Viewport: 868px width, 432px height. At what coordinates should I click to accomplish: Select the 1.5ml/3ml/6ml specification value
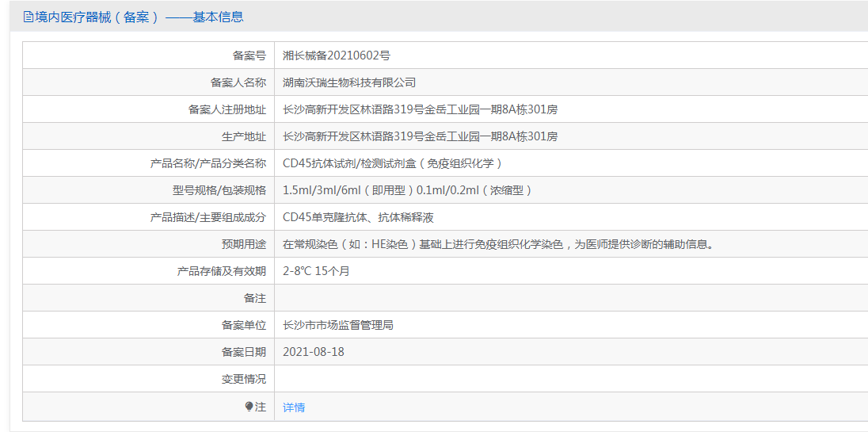click(408, 190)
